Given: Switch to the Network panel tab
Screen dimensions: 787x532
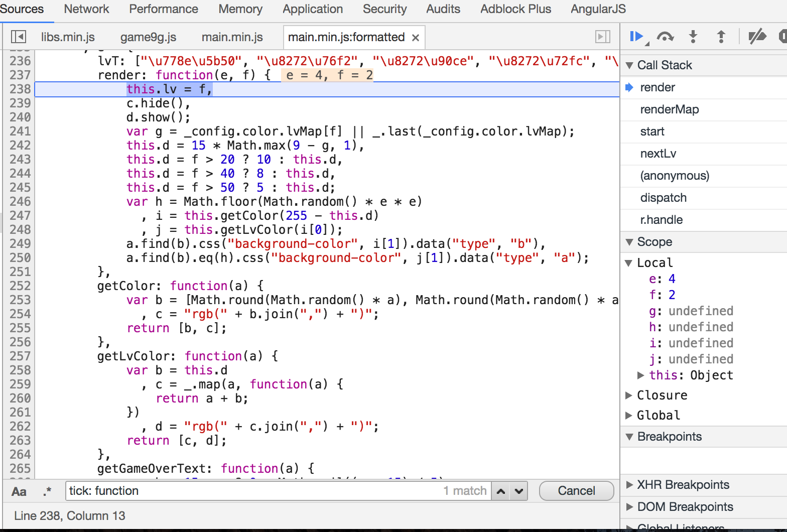Looking at the screenshot, I should click(86, 9).
